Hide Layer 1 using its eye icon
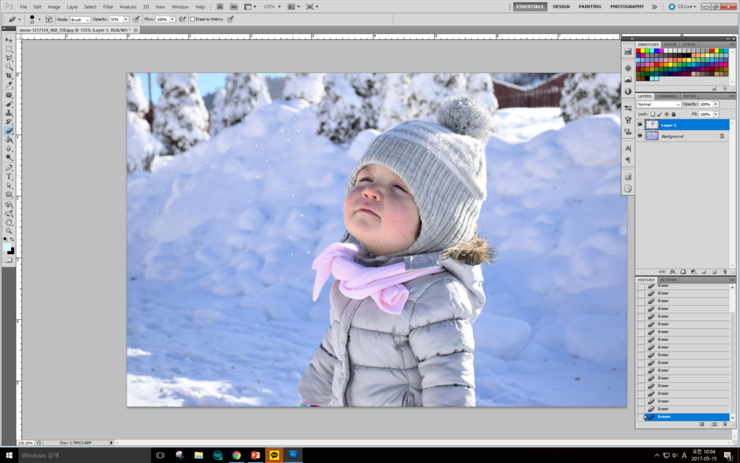The width and height of the screenshot is (740, 463). pyautogui.click(x=640, y=125)
